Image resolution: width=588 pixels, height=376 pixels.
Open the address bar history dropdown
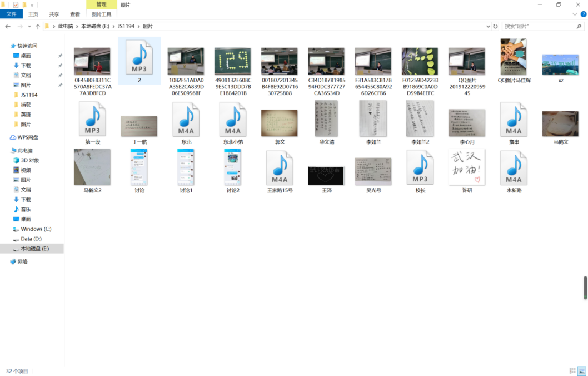tap(487, 26)
